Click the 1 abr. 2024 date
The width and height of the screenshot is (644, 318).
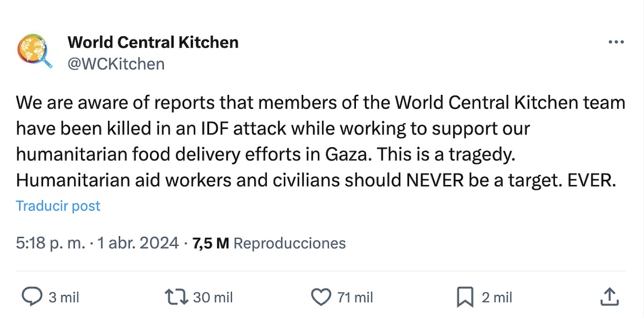(x=138, y=243)
